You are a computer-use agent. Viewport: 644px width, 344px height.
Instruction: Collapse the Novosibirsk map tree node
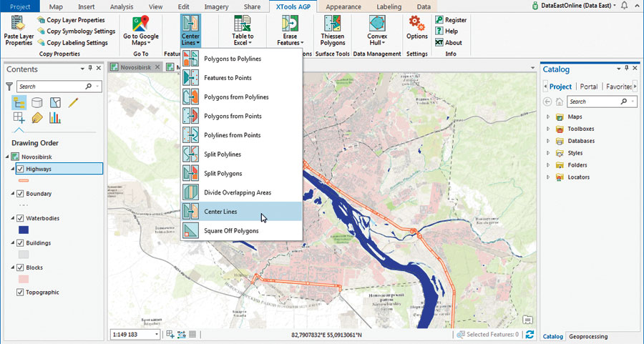coord(7,157)
